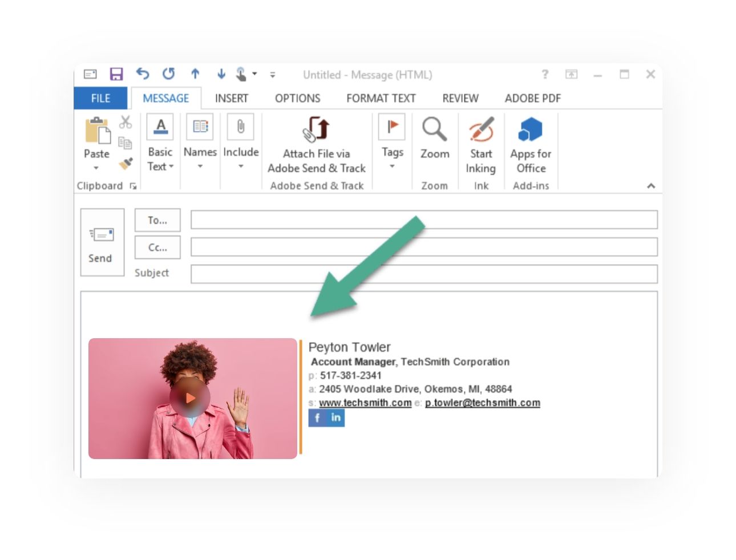Save the message draft

(x=117, y=74)
